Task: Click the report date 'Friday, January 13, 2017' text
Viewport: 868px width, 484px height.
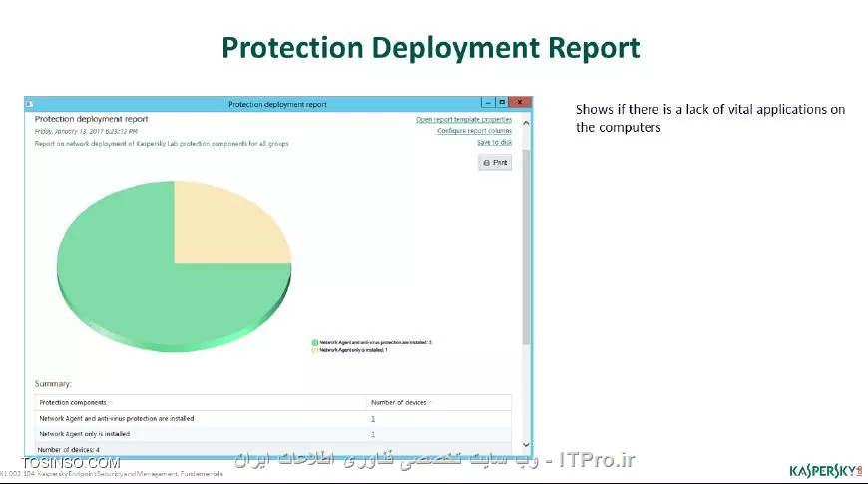Action: pos(86,132)
